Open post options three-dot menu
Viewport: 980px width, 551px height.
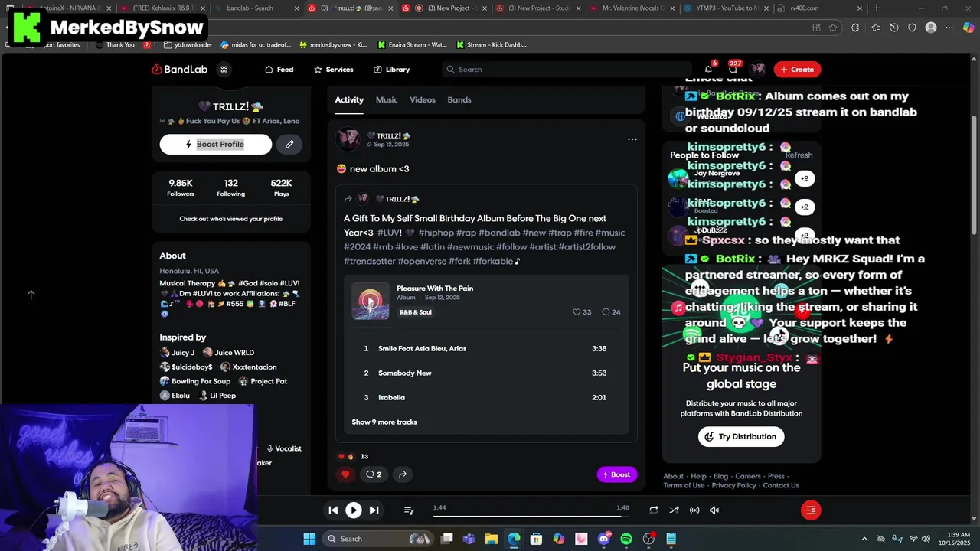tap(632, 139)
